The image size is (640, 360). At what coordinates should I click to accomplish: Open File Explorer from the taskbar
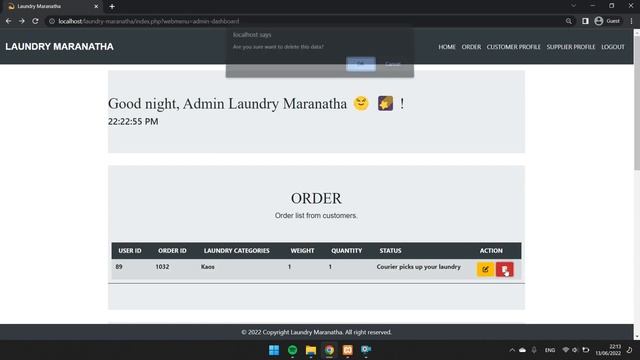311,350
